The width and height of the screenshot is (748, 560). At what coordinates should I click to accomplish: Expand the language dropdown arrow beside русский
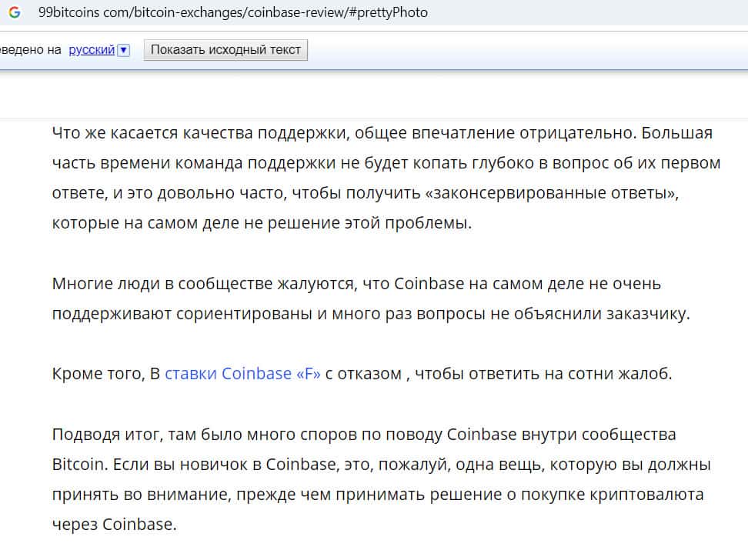(125, 50)
